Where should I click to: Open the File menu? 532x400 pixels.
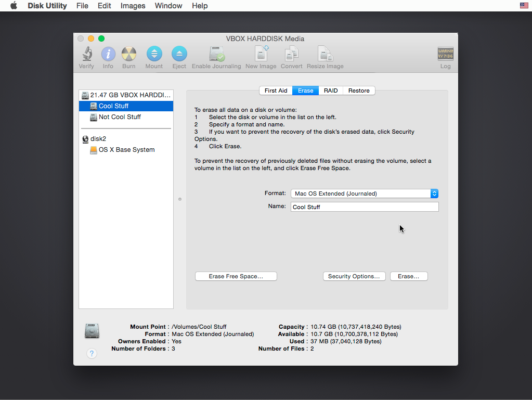[82, 6]
